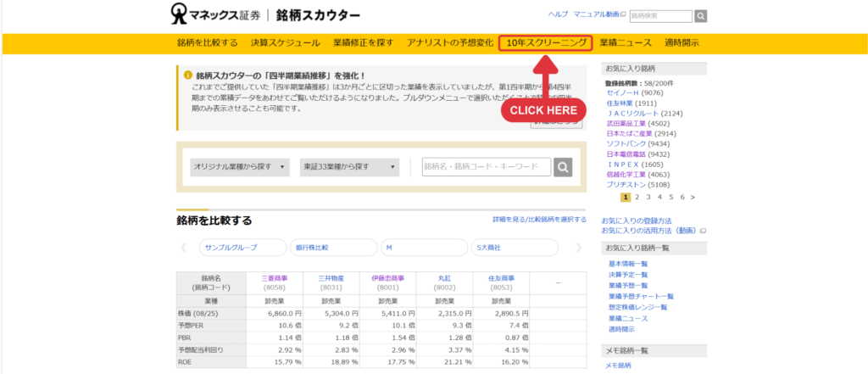This screenshot has height=374, width=868.
Task: Click the top-right 銘柄検索 magnifier button
Action: point(701,16)
